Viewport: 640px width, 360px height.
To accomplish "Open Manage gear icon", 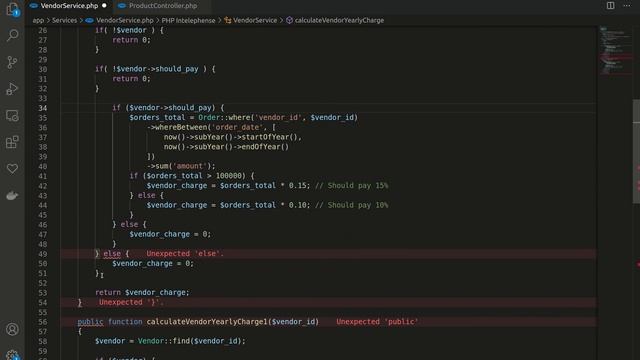I will click(12, 355).
